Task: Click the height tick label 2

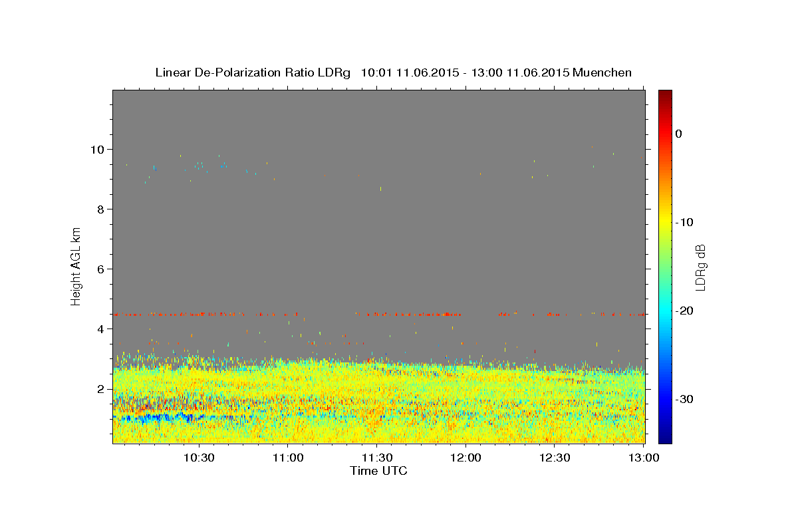Action: [102, 389]
